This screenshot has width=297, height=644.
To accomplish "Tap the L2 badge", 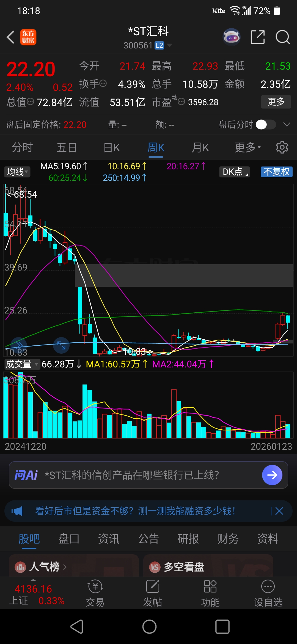I will tap(159, 45).
